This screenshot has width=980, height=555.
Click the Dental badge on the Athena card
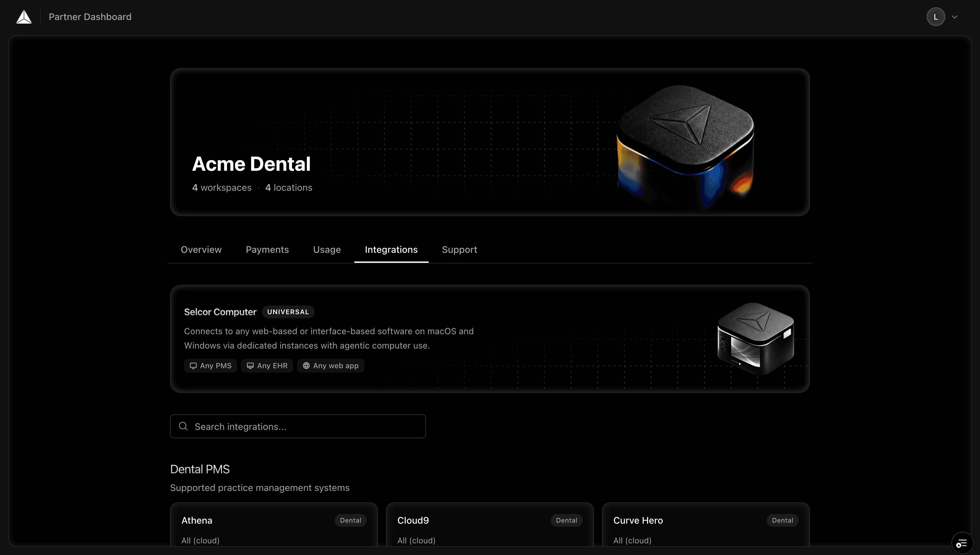pyautogui.click(x=350, y=520)
